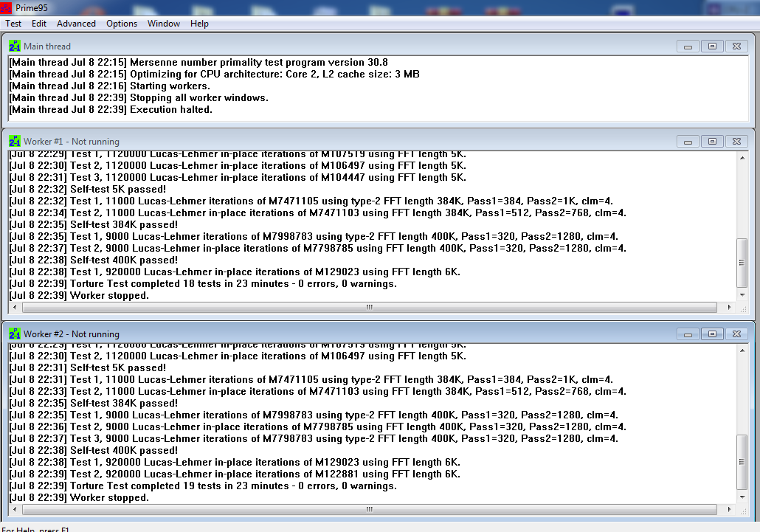Screen dimensions: 760x532
Task: Open the Edit menu
Action: point(39,24)
